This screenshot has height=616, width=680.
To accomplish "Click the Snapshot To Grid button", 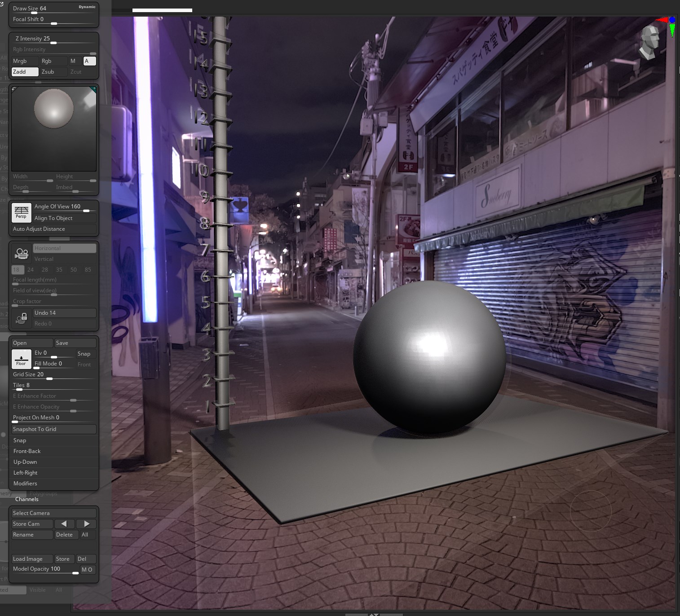I will click(x=53, y=429).
